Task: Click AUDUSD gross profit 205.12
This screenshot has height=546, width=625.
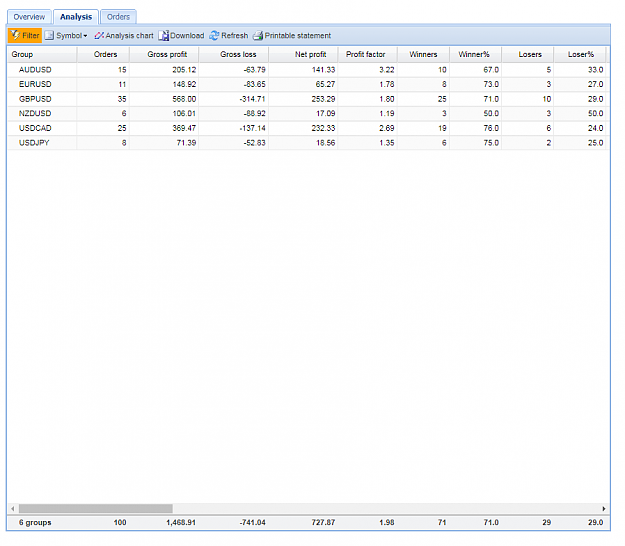Action: (184, 70)
